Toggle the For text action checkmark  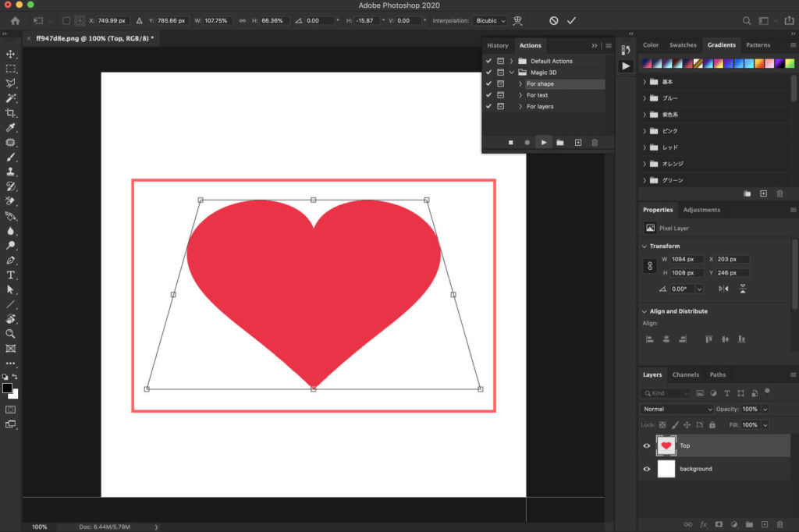click(488, 95)
